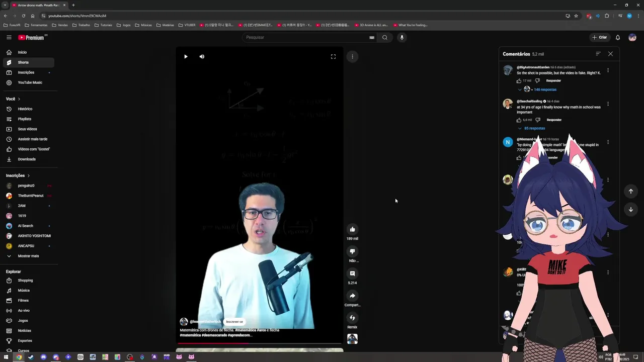Open Inscrições in sidebar
The width and height of the screenshot is (644, 362).
click(x=29, y=72)
